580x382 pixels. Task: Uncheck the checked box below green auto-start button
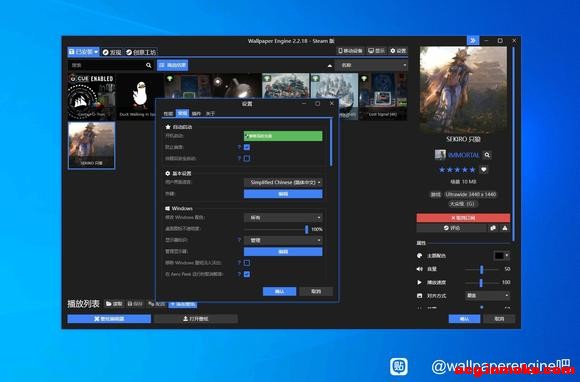[247, 147]
